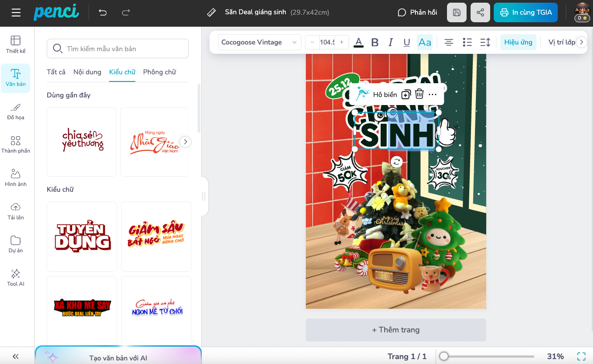Image resolution: width=593 pixels, height=364 pixels.
Task: Add a page with Thêm trang
Action: tap(396, 330)
